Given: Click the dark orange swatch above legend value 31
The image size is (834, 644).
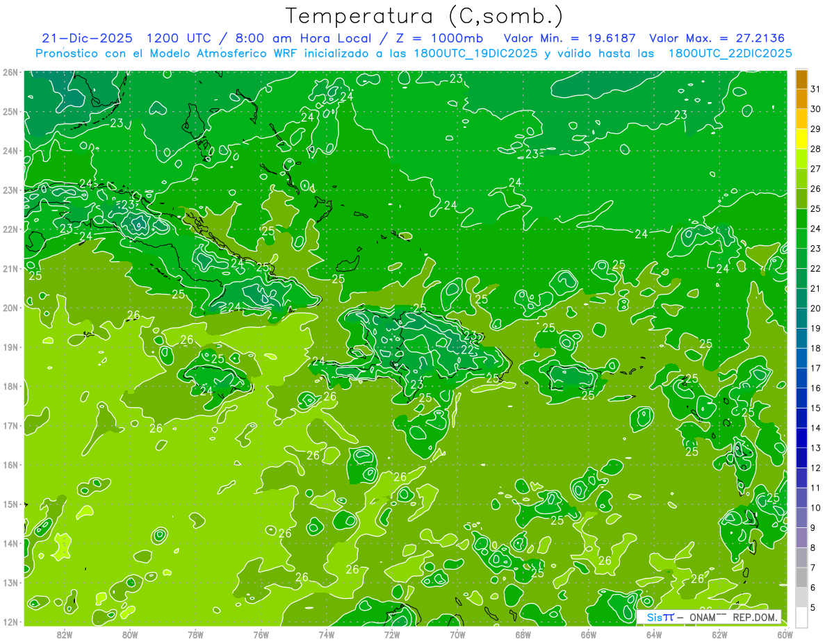Looking at the screenshot, I should point(801,79).
